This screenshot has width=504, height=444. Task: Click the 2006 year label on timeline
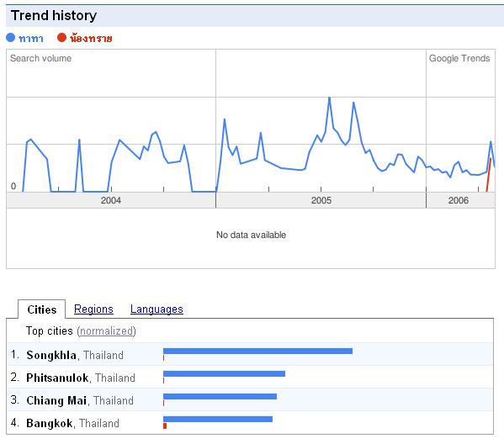click(459, 200)
